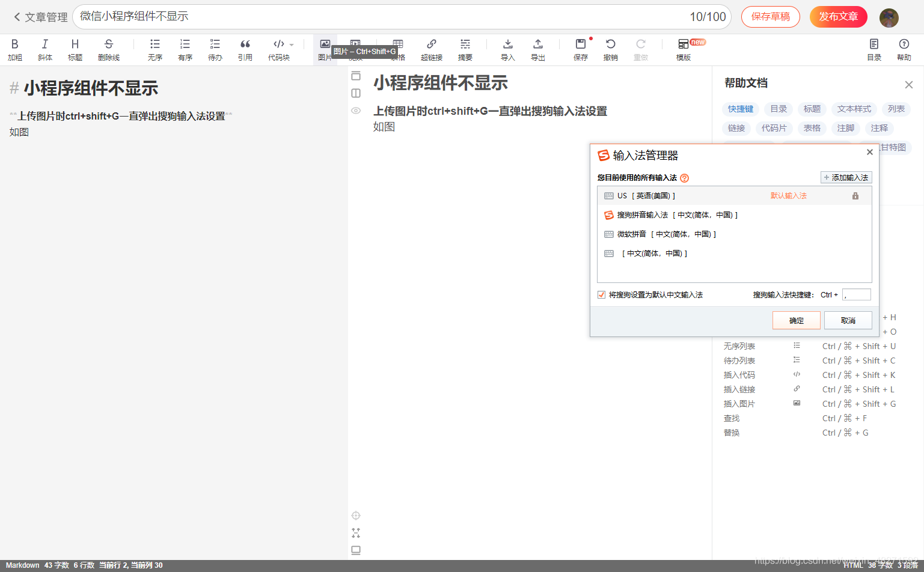Redo edit (重做)
This screenshot has width=924, height=572.
[x=641, y=49]
